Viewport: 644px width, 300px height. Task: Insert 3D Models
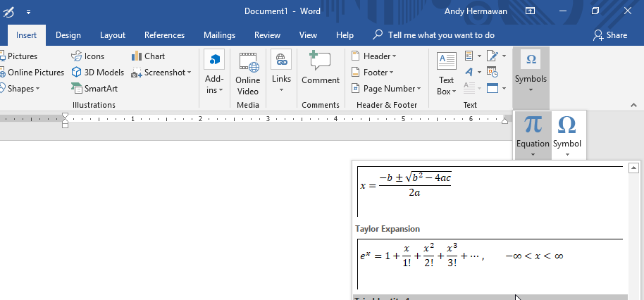click(x=98, y=73)
